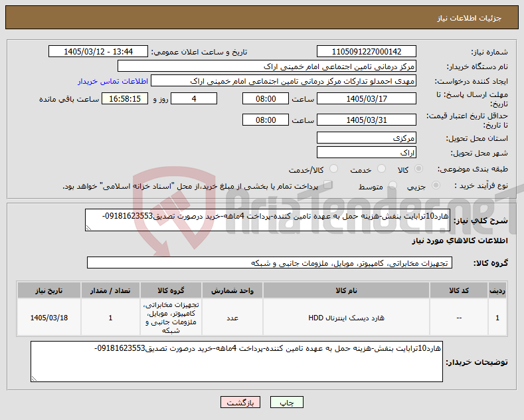This screenshot has width=524, height=420.
Task: Click the هارد دیسک اینترنال HDD cell
Action: point(346,318)
